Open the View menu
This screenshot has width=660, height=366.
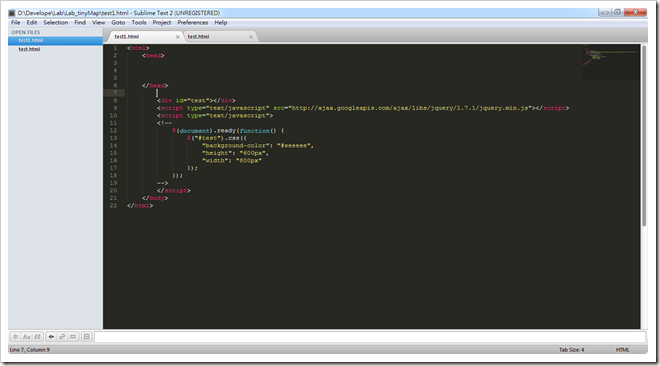[x=98, y=23]
